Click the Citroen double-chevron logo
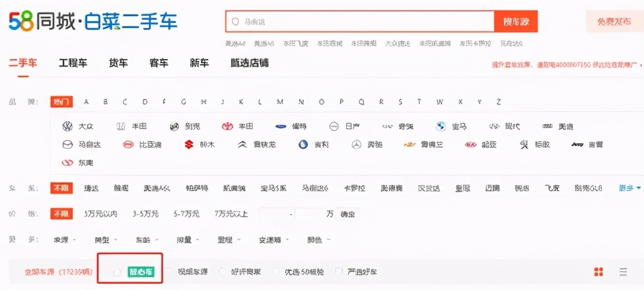Screen dimensions: 644x290 [x=242, y=144]
